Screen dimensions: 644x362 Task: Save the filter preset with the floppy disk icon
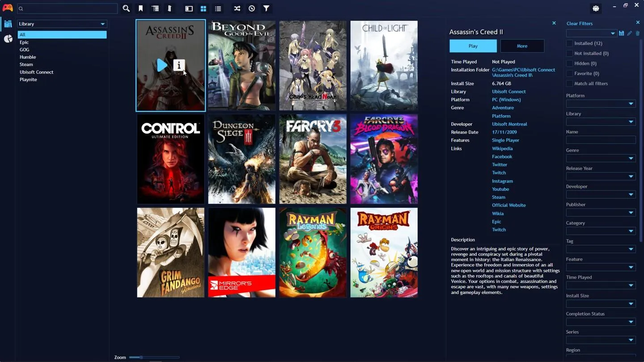click(x=621, y=34)
